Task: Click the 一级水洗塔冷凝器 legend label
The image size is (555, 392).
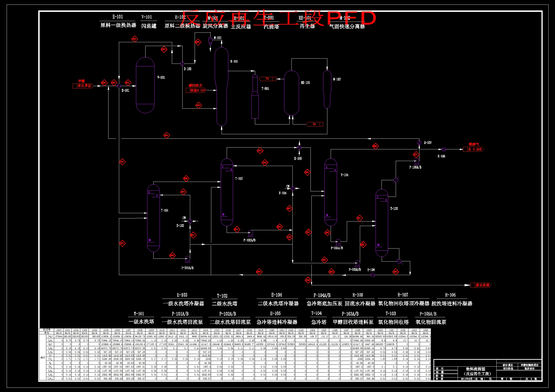Action: [183, 304]
